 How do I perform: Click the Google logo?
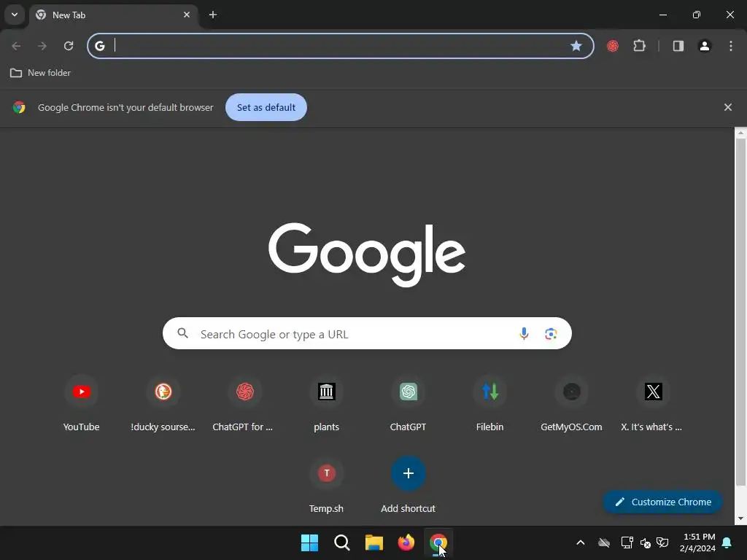(x=367, y=254)
